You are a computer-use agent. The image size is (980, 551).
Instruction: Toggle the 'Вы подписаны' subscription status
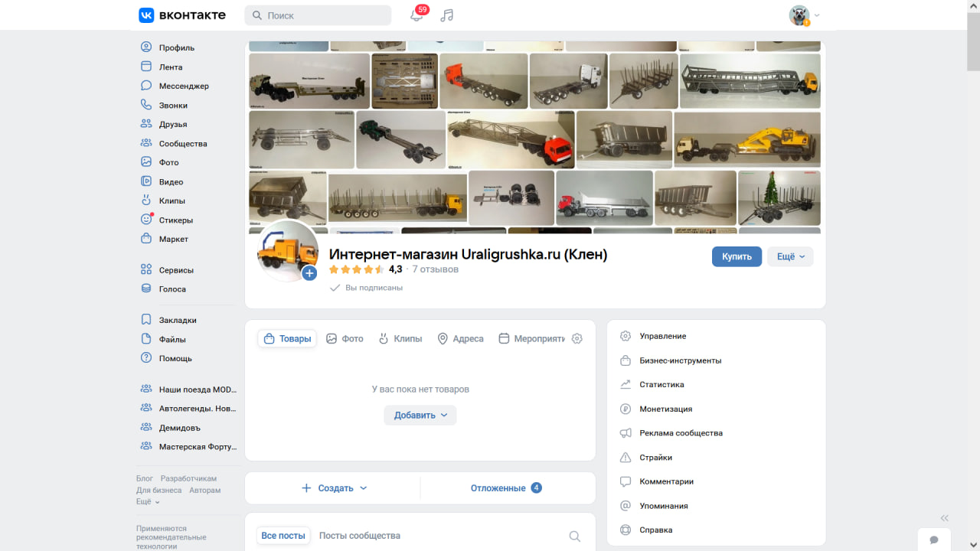point(366,288)
